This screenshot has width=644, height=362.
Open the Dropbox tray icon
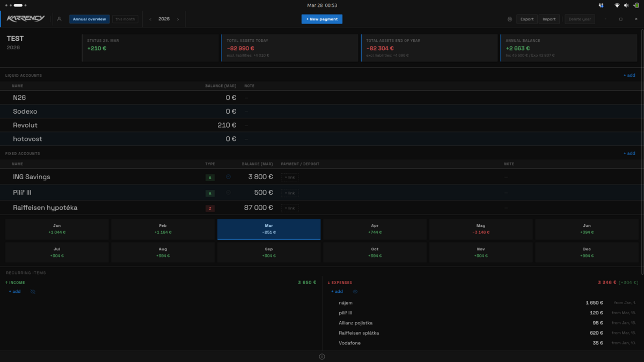click(601, 5)
